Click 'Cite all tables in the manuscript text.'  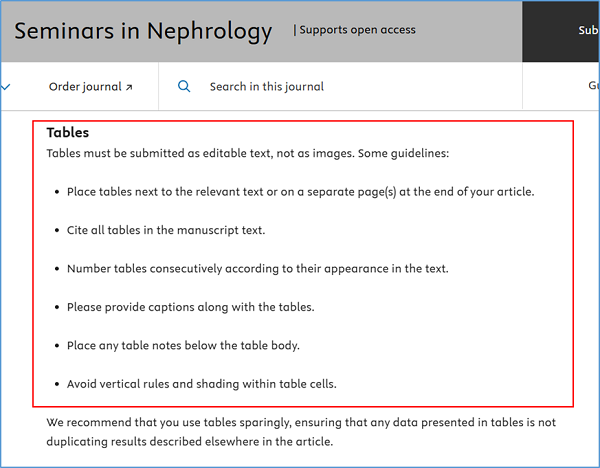[x=166, y=230]
